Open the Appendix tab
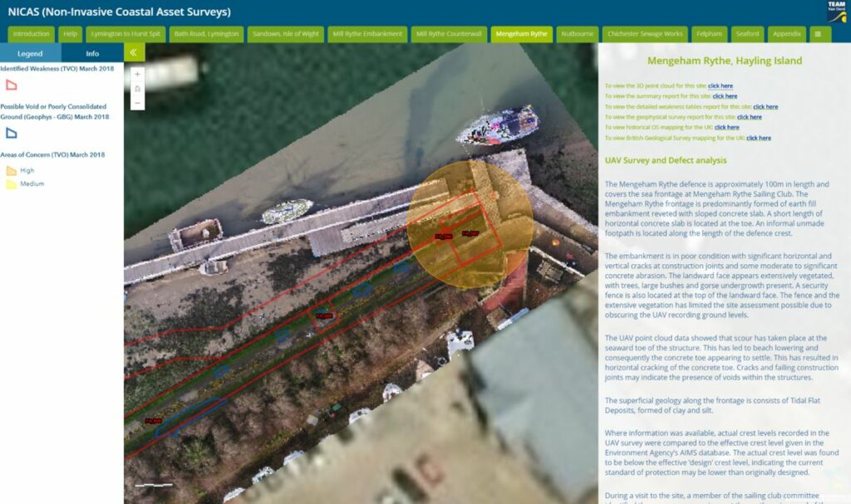Image resolution: width=851 pixels, height=504 pixels. [x=786, y=34]
